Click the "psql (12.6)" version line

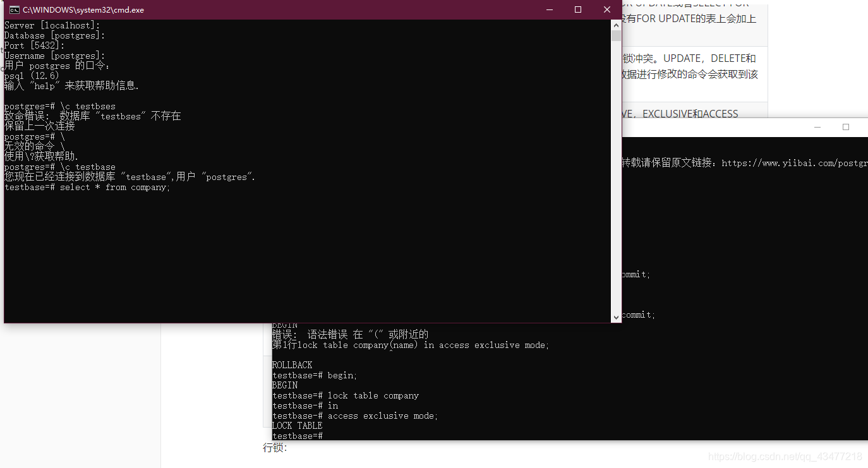[32, 76]
